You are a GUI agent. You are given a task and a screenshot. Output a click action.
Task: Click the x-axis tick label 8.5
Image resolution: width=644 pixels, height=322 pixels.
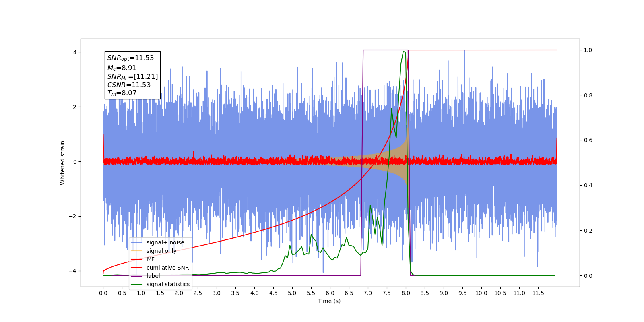(425, 293)
